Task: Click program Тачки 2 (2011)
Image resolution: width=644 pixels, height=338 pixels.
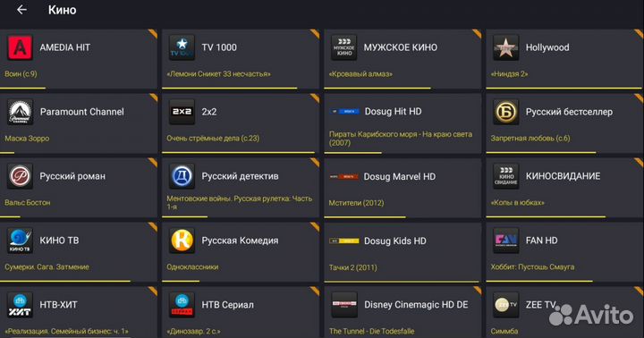Action: click(x=352, y=267)
